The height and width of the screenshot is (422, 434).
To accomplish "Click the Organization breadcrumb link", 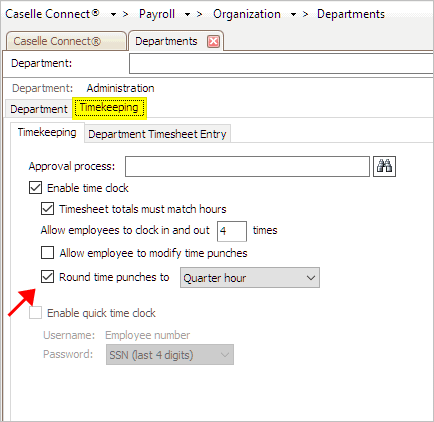I will [x=247, y=14].
